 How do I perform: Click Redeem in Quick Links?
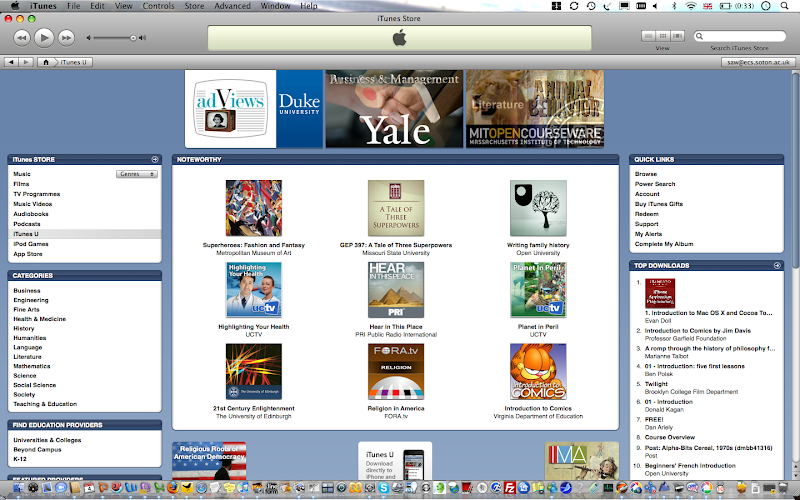[646, 214]
